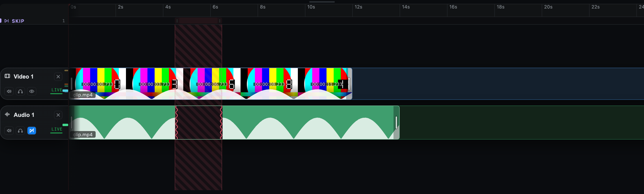
Task: Remove the Audio 1 track
Action: (58, 115)
